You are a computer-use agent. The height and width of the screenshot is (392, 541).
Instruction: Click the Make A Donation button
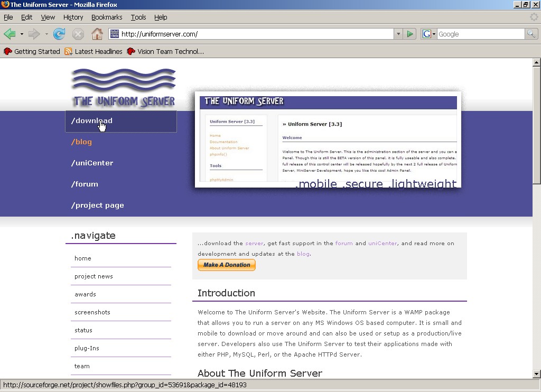(226, 265)
